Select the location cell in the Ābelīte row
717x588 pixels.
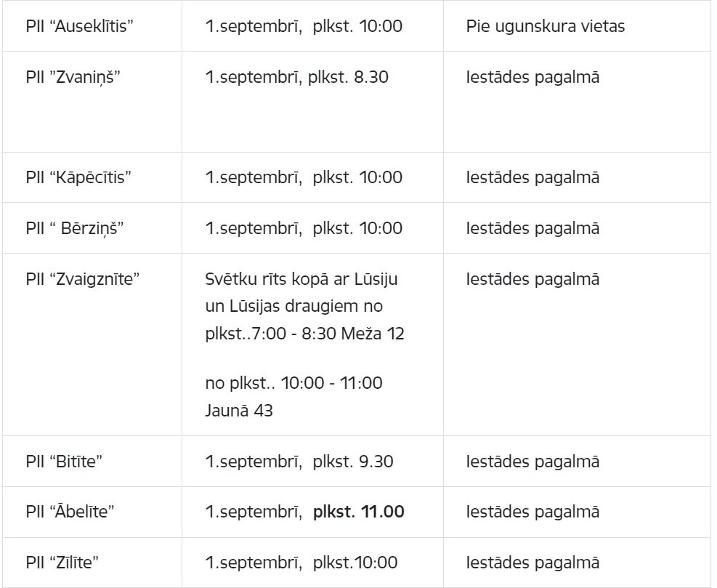[x=532, y=512]
